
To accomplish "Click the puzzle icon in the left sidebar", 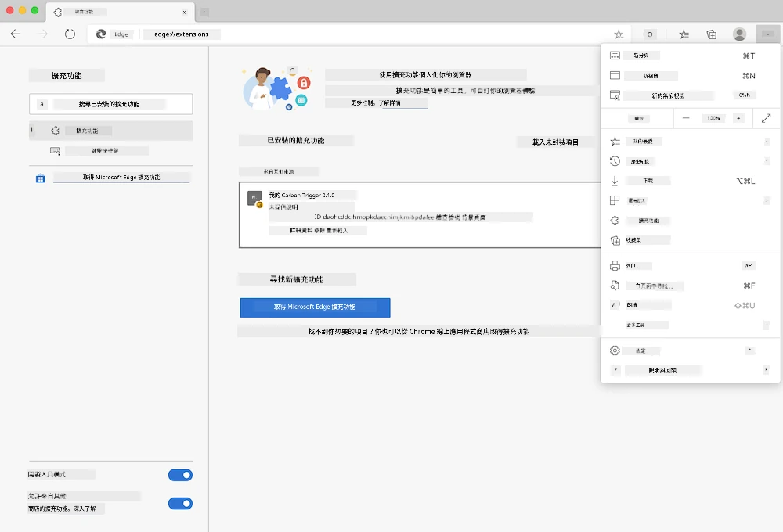I will coord(55,130).
